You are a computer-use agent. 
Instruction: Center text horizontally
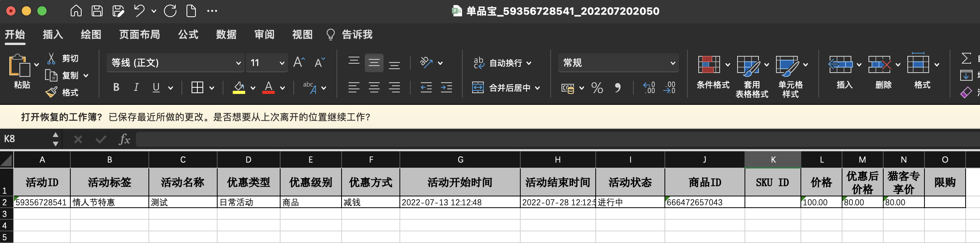374,88
